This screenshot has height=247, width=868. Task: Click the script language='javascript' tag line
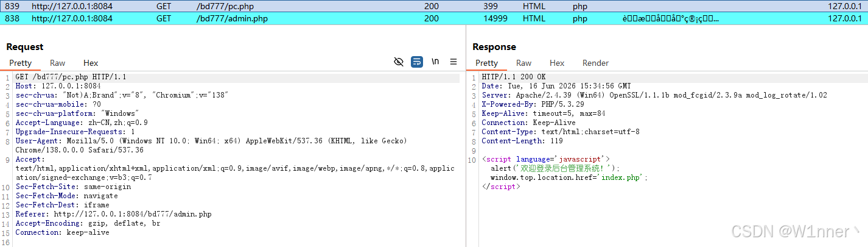[545, 160]
